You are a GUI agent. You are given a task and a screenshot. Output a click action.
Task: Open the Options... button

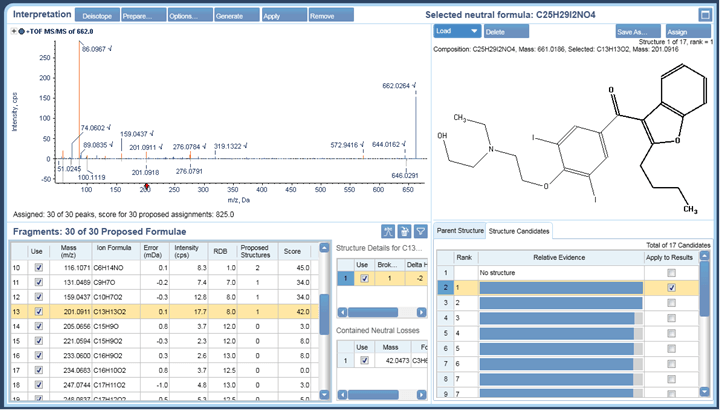click(190, 16)
